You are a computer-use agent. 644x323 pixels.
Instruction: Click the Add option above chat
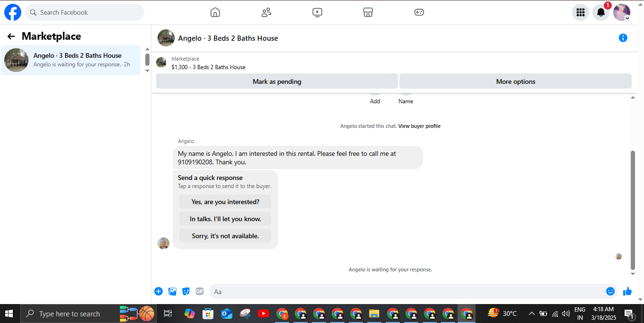tap(375, 101)
